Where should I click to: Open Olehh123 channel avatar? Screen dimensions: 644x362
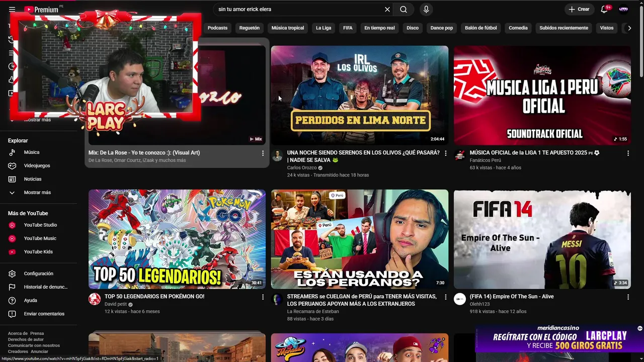pyautogui.click(x=460, y=299)
